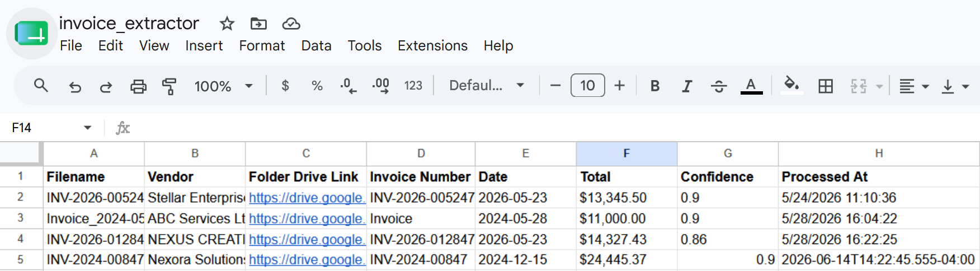Open the Drive link for Stellar Enterprises
Screen dimensions: 980x271
(307, 198)
